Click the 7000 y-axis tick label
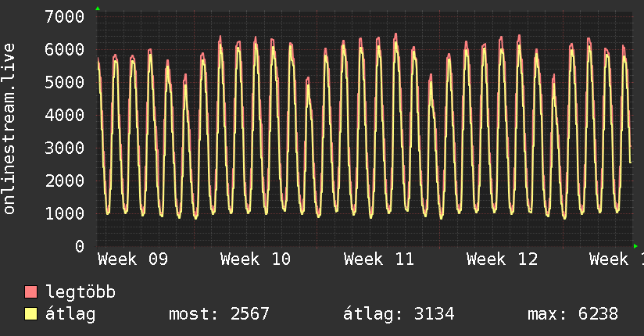Image resolution: width=644 pixels, height=336 pixels. pos(65,16)
